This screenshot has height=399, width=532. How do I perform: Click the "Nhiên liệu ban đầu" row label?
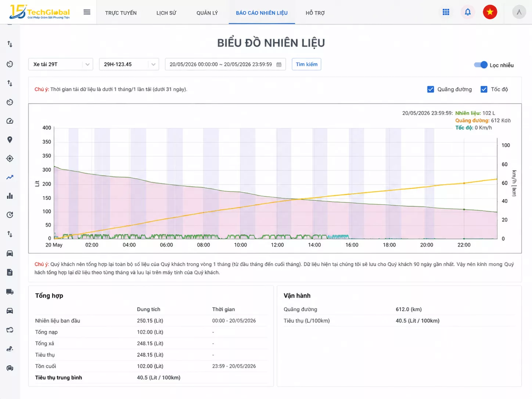click(58, 321)
